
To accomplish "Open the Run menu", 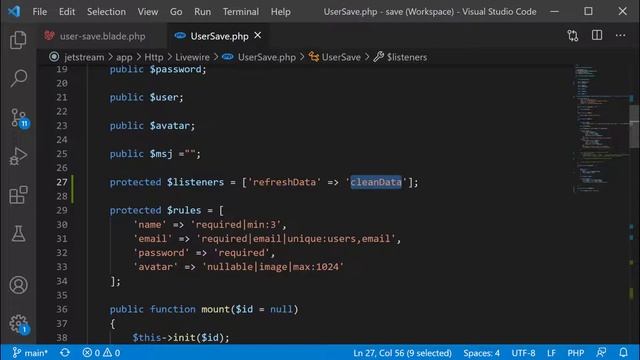I will 202,12.
